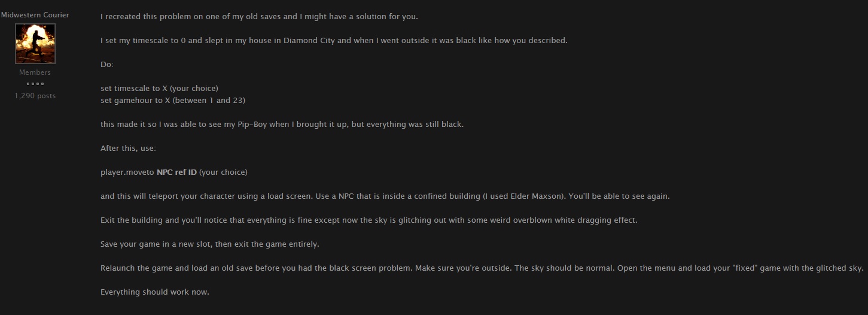The height and width of the screenshot is (315, 868).
Task: Click the 'Do:' line
Action: [107, 65]
